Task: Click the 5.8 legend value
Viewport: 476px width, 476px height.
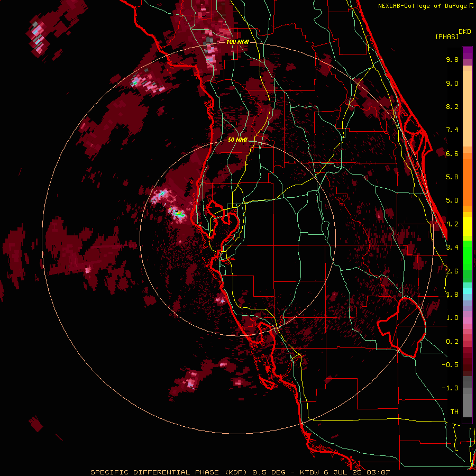Action: click(452, 177)
